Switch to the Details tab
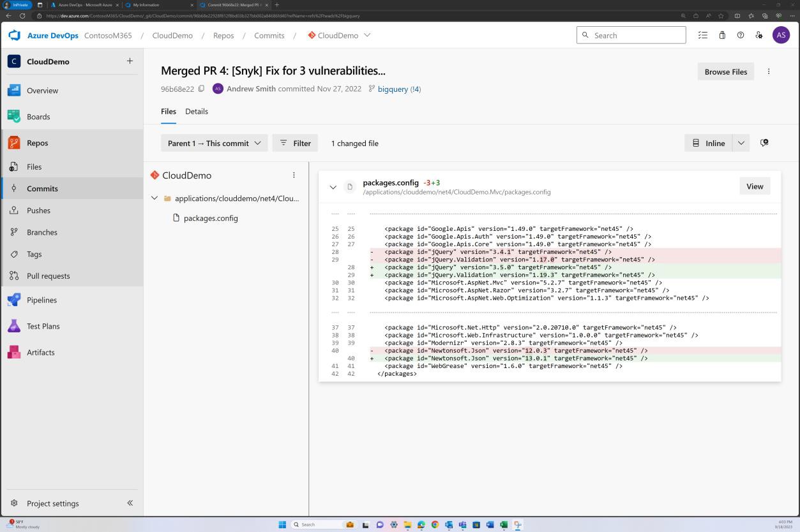The image size is (800, 532). point(196,111)
